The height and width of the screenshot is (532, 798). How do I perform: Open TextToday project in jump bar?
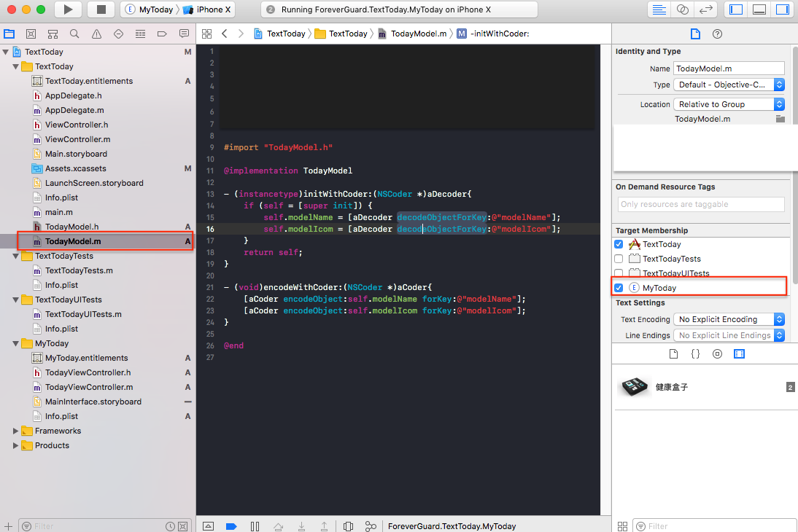(279, 34)
